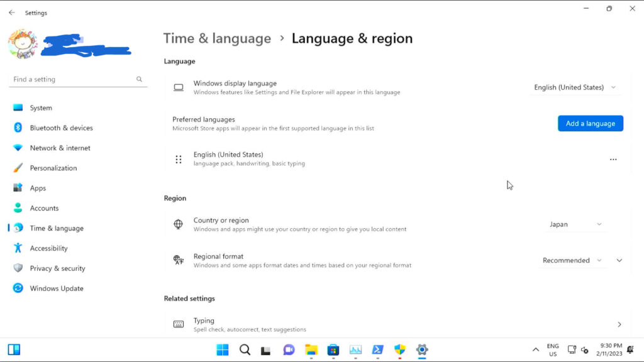Open Windows Security from taskbar
Screen dimensions: 644x362
point(399,349)
